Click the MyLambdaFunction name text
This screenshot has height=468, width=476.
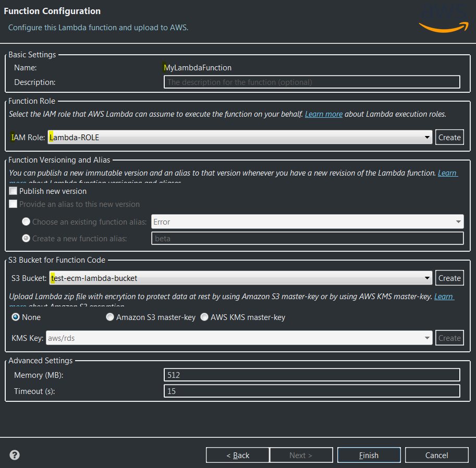click(198, 68)
